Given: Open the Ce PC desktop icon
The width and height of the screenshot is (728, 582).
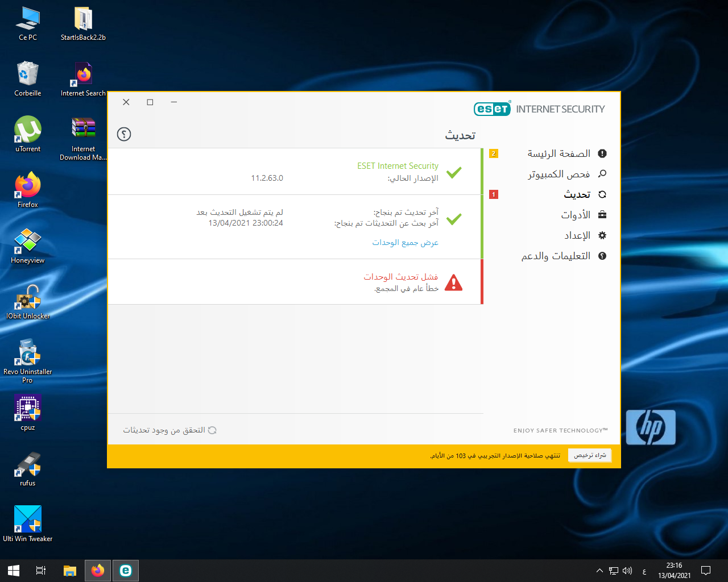Looking at the screenshot, I should click(28, 24).
